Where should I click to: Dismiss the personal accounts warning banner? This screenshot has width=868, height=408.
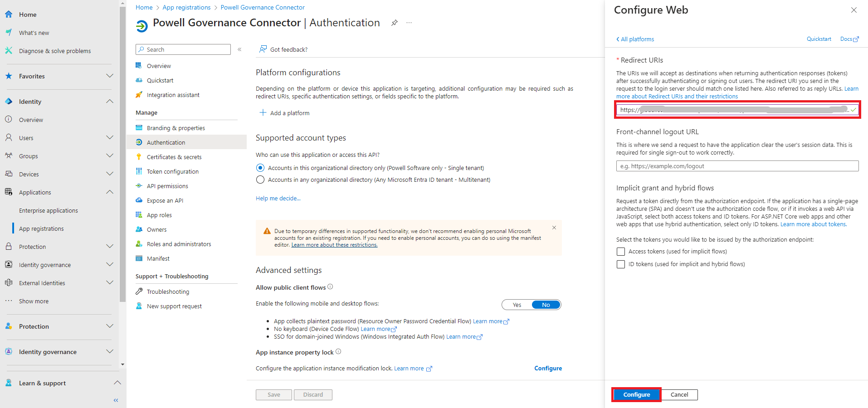tap(554, 228)
